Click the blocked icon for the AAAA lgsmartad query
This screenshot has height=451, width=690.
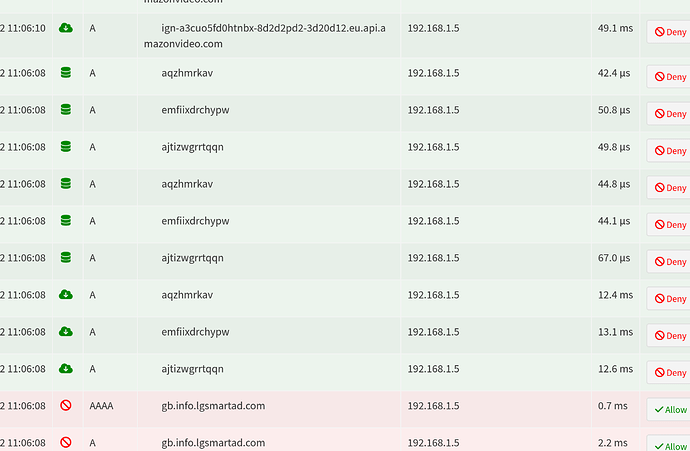click(x=66, y=405)
